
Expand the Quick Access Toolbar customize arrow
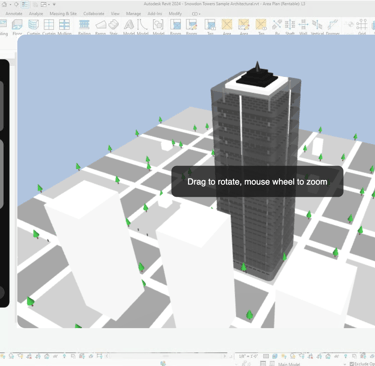point(54,5)
